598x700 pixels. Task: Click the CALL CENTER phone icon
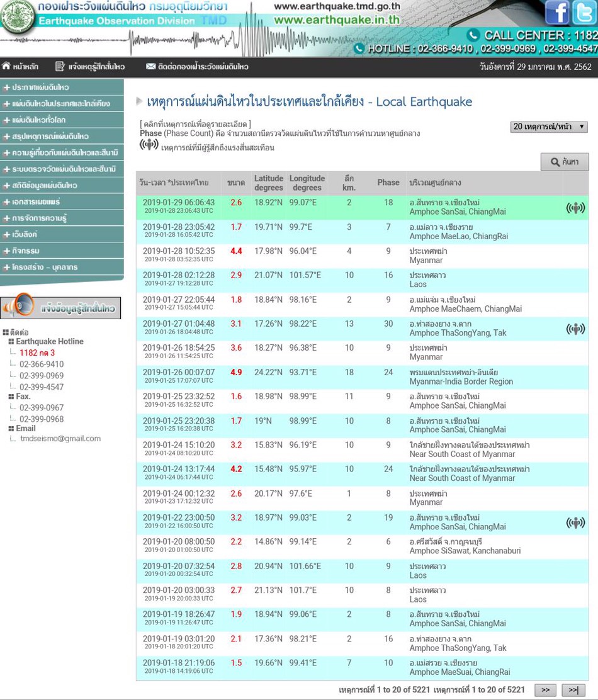click(x=473, y=35)
